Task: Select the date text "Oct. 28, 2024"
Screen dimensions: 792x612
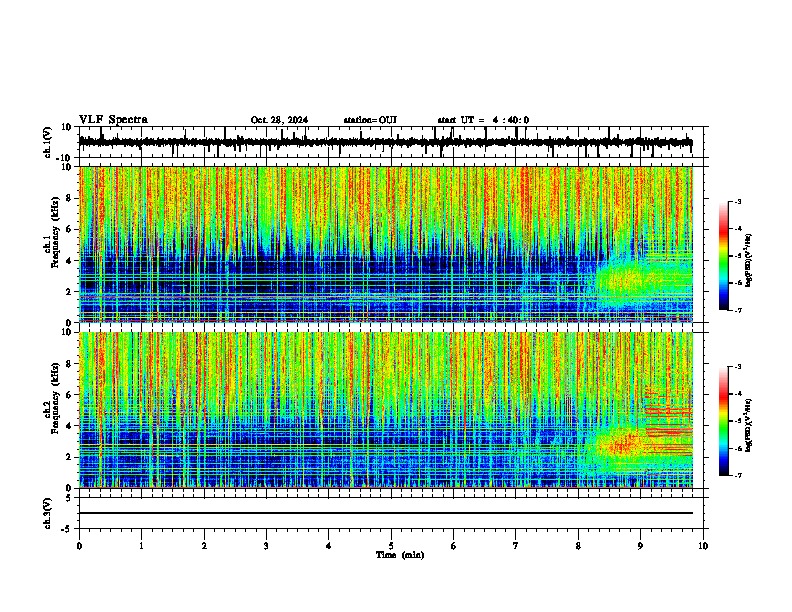Action: pyautogui.click(x=279, y=120)
